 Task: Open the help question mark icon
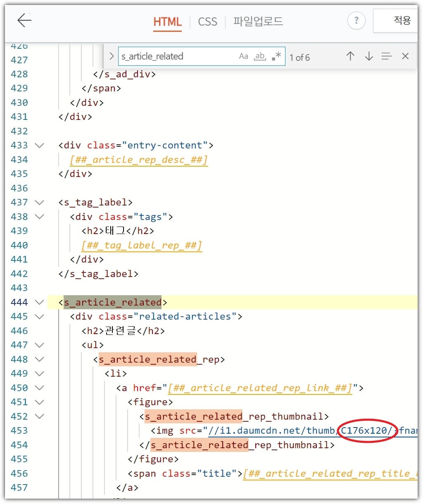click(x=356, y=21)
